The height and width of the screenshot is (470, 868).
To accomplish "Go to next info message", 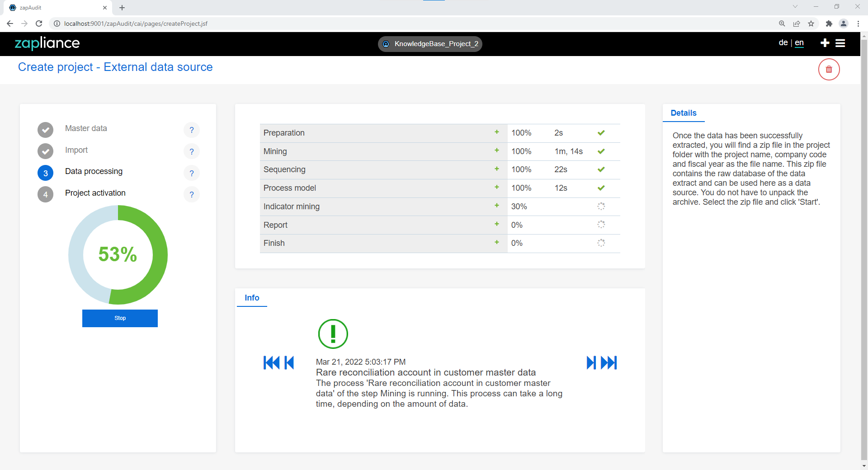I will (591, 362).
